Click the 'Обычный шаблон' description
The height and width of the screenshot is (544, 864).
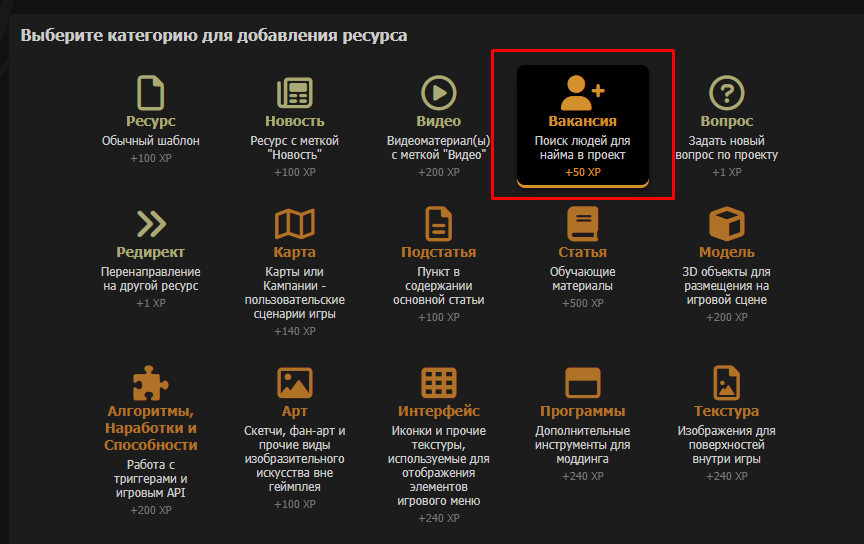point(150,141)
